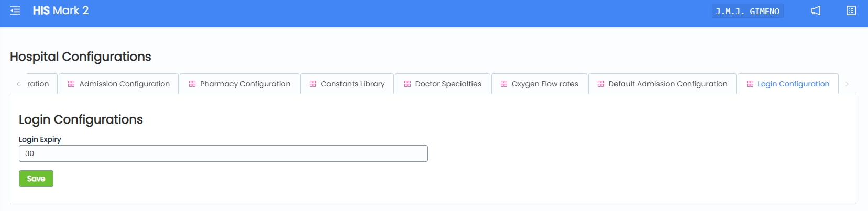Open the Constants Library tab
The width and height of the screenshot is (868, 211).
(x=353, y=84)
